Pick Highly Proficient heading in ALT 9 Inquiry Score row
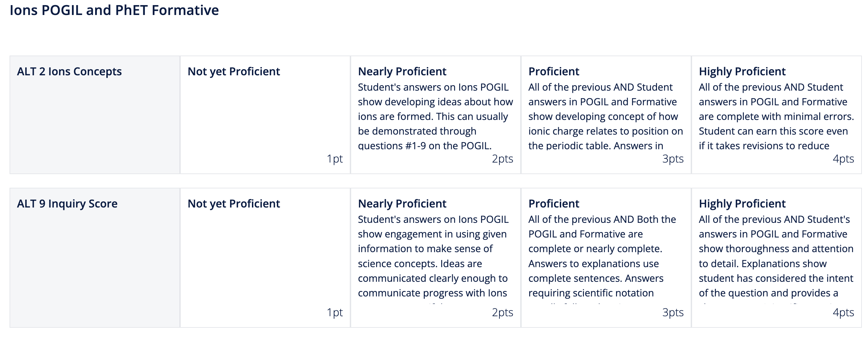Screen dimensions: 868x338 coord(742,204)
